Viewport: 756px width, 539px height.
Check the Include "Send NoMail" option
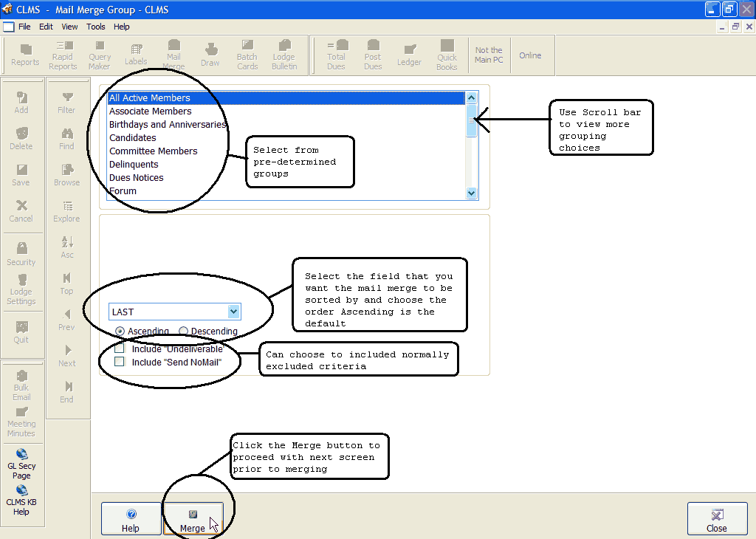point(120,362)
